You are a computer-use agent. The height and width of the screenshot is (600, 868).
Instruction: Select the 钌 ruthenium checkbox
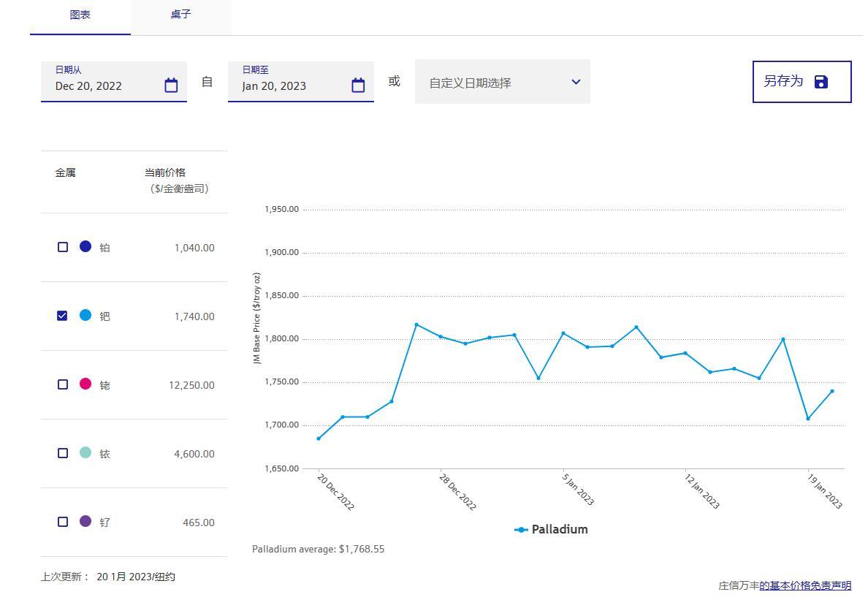click(x=63, y=522)
